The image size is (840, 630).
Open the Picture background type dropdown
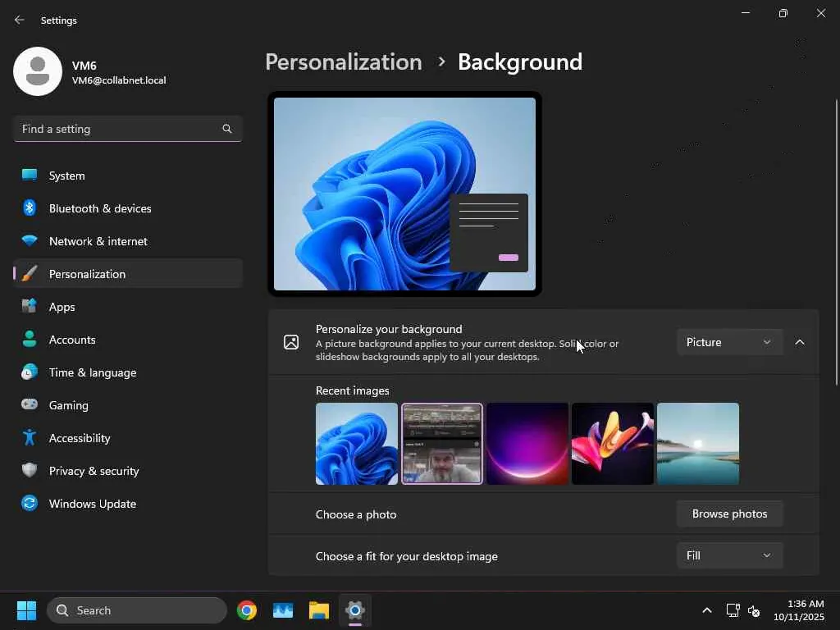click(728, 342)
